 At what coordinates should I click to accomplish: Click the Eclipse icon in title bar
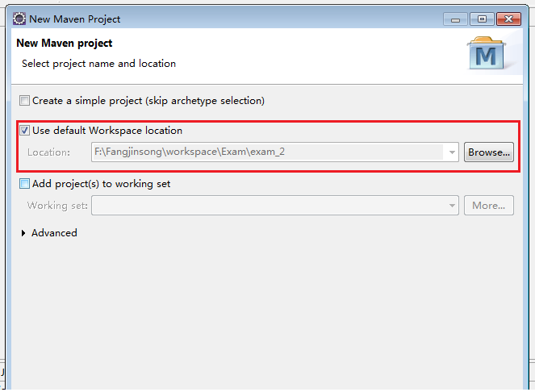(x=19, y=19)
